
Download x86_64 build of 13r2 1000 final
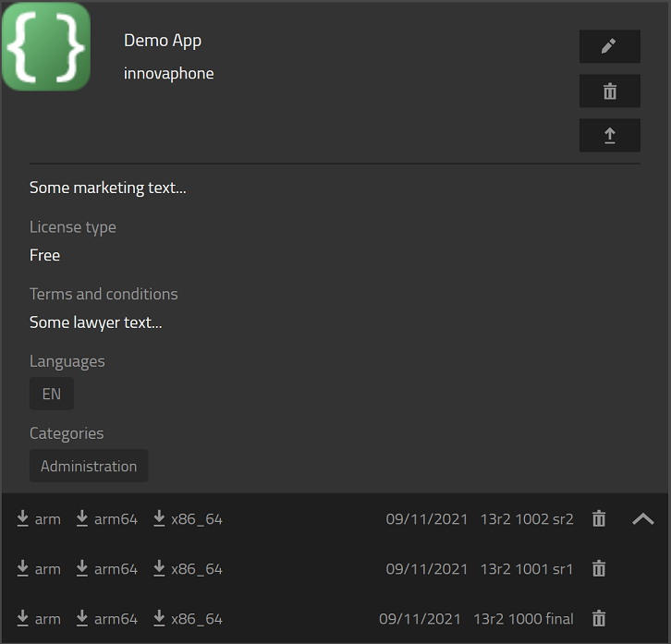tap(188, 619)
